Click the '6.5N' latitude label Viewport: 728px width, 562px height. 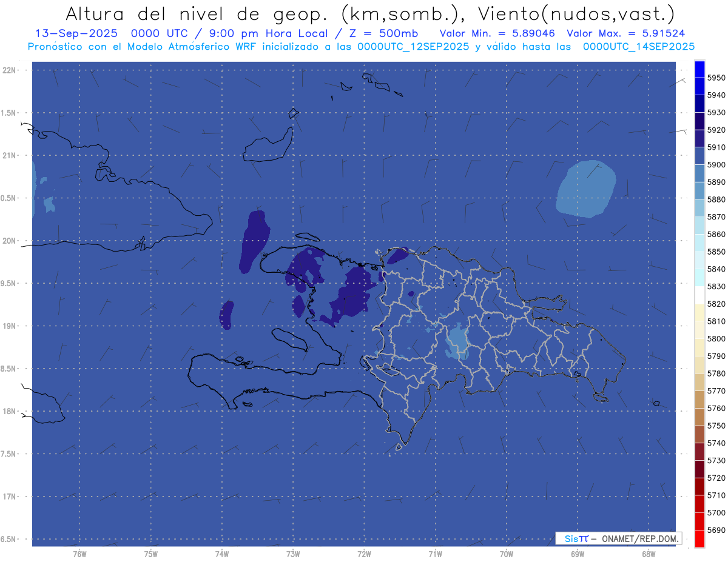click(x=9, y=539)
